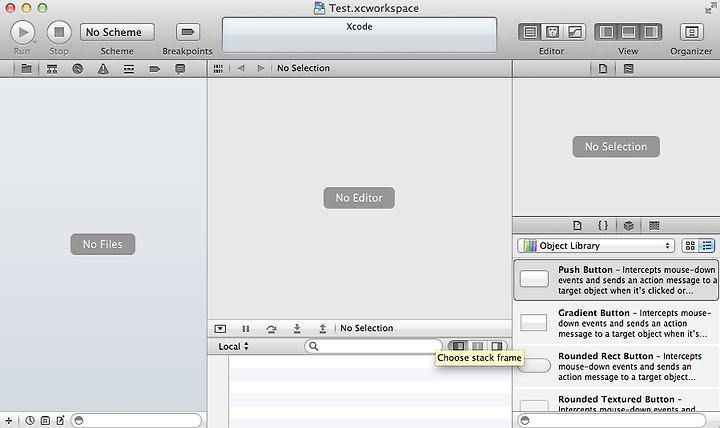Click the variables search field
Screen dimensions: 720x428
[x=373, y=346]
